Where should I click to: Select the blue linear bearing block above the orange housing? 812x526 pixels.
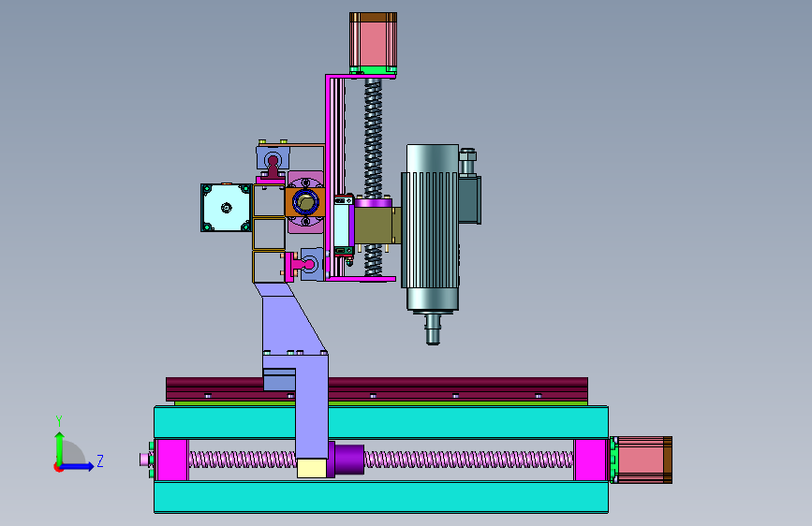click(x=273, y=158)
